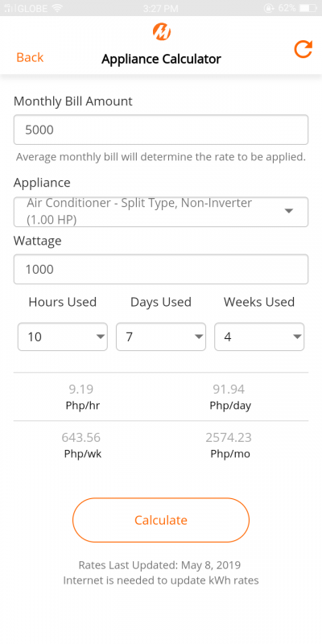
Task: Tap the Calculate button
Action: coord(161,520)
